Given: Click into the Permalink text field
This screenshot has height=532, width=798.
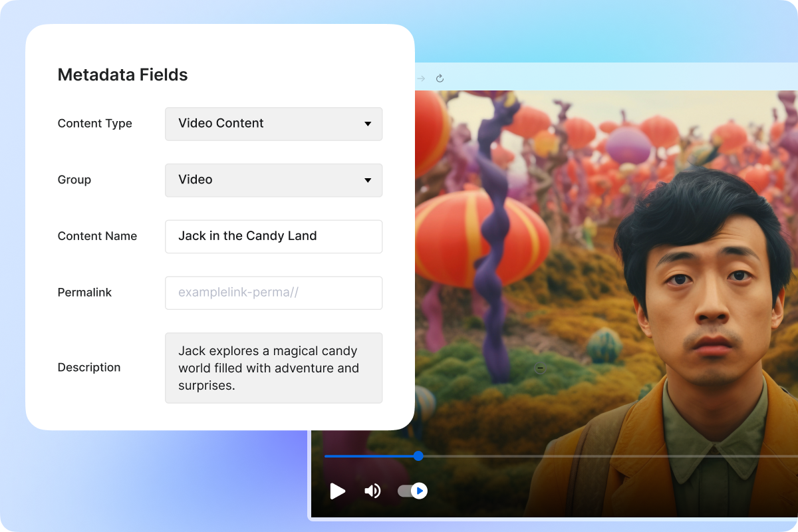Looking at the screenshot, I should (x=273, y=293).
